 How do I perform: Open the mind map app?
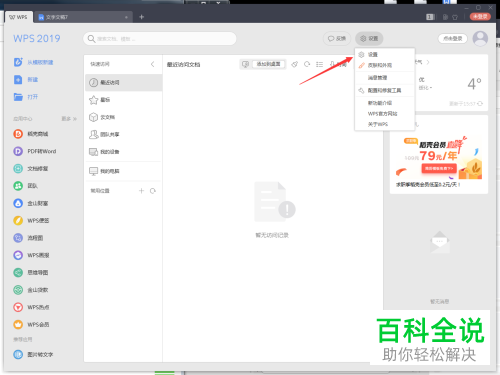[31, 272]
